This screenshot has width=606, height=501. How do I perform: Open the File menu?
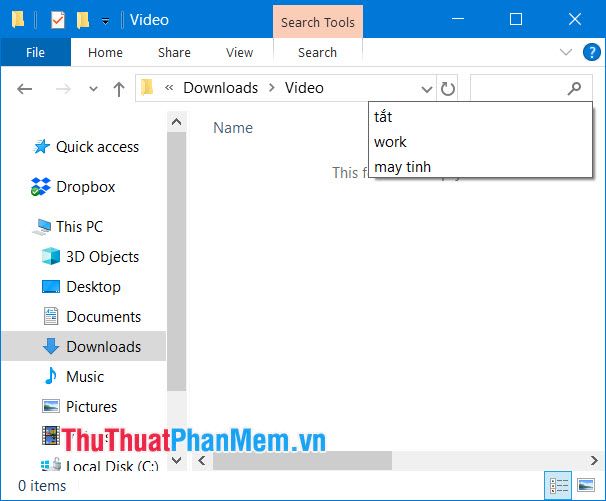[35, 52]
